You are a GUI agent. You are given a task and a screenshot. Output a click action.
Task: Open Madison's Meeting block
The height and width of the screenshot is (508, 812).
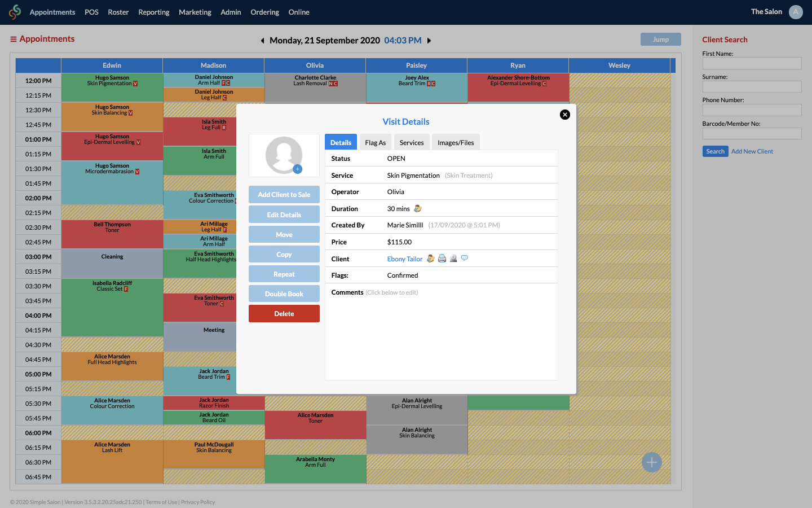click(200, 336)
